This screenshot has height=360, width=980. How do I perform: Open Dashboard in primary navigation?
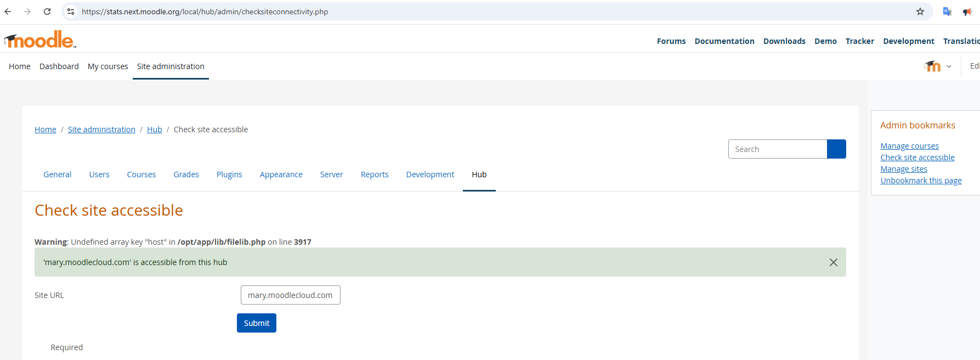click(x=59, y=66)
